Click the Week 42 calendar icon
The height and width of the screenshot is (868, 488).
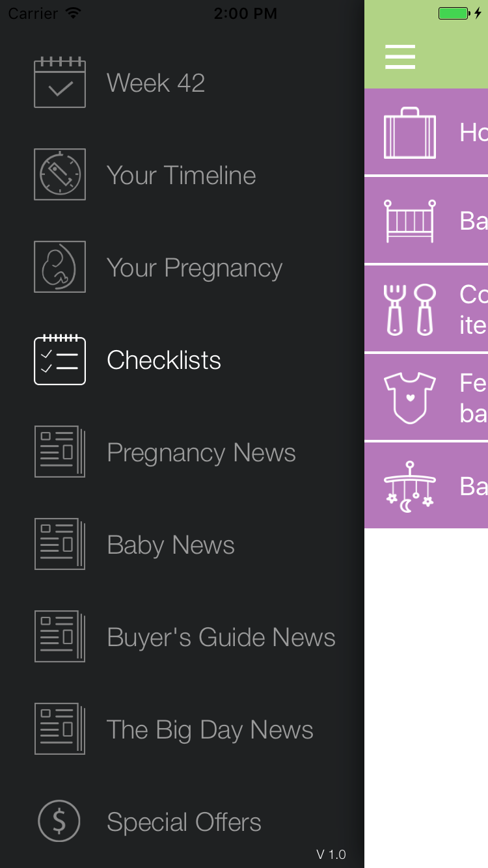pyautogui.click(x=60, y=83)
